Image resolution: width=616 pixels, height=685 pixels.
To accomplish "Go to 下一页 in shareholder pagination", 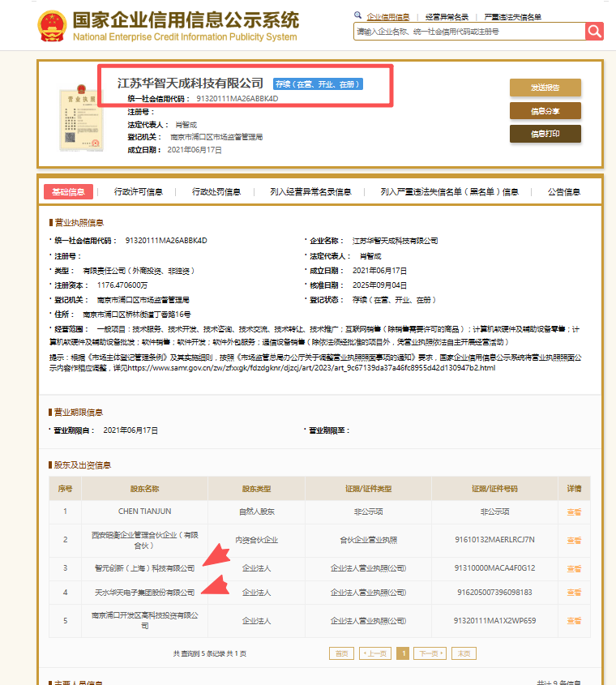I will [430, 653].
